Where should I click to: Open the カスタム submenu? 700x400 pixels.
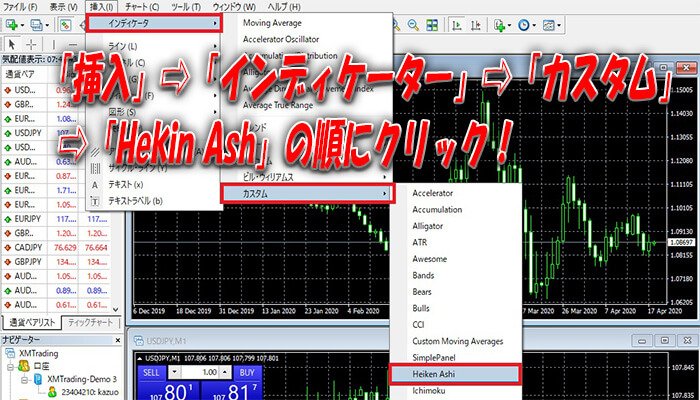[x=304, y=192]
